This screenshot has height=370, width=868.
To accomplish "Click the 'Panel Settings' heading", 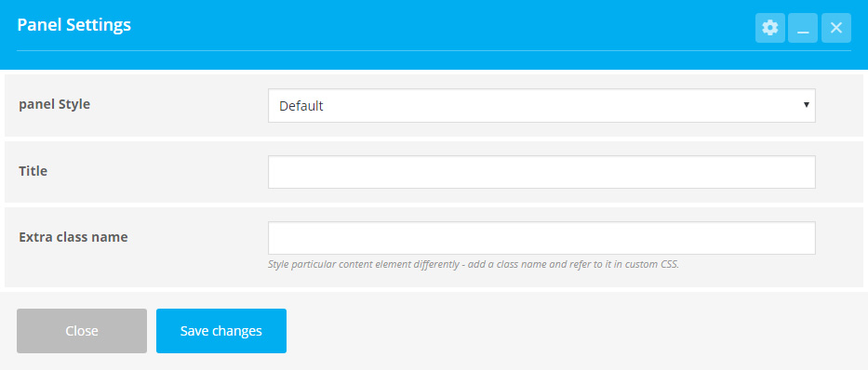I will pyautogui.click(x=74, y=25).
